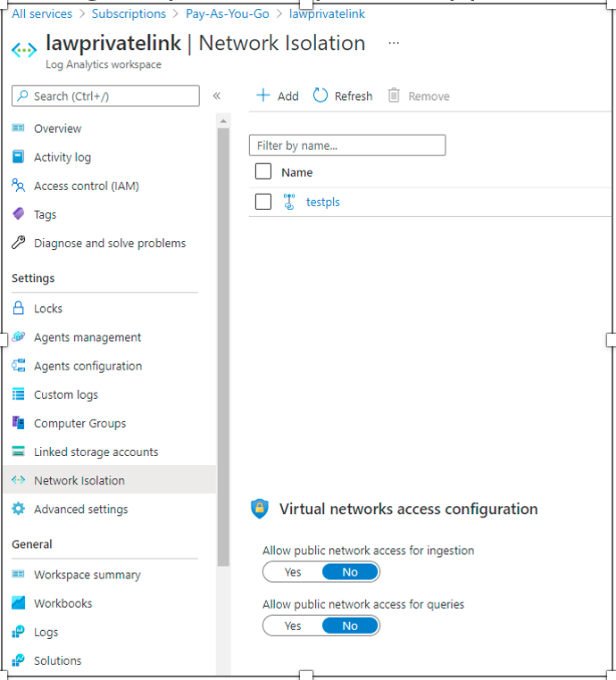Image resolution: width=616 pixels, height=680 pixels.
Task: Open Workbooks under General
Action: click(62, 603)
